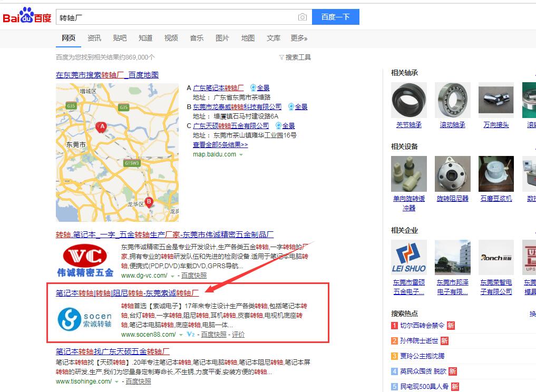This screenshot has width=536, height=392.
Task: Expand dropdown arrow next to www.tisohinge.com
Action: tap(116, 381)
